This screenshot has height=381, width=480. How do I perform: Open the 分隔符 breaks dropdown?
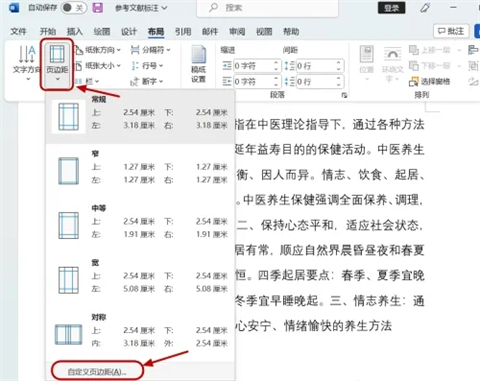pyautogui.click(x=150, y=50)
